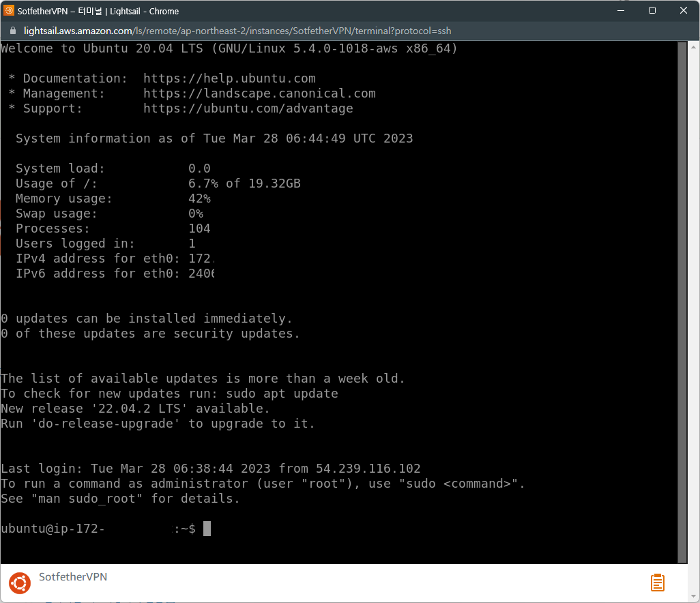The width and height of the screenshot is (700, 603).
Task: Minimize the Chrome window
Action: 621,11
